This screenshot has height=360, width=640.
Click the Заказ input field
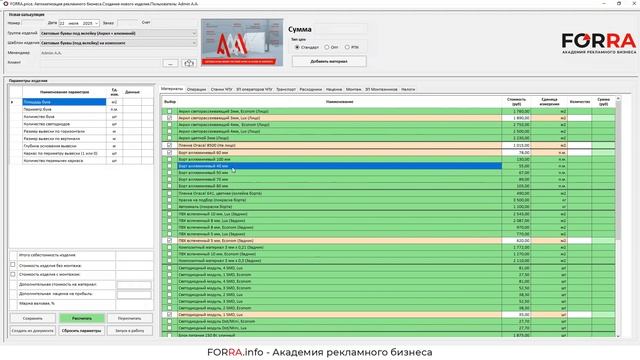[127, 23]
